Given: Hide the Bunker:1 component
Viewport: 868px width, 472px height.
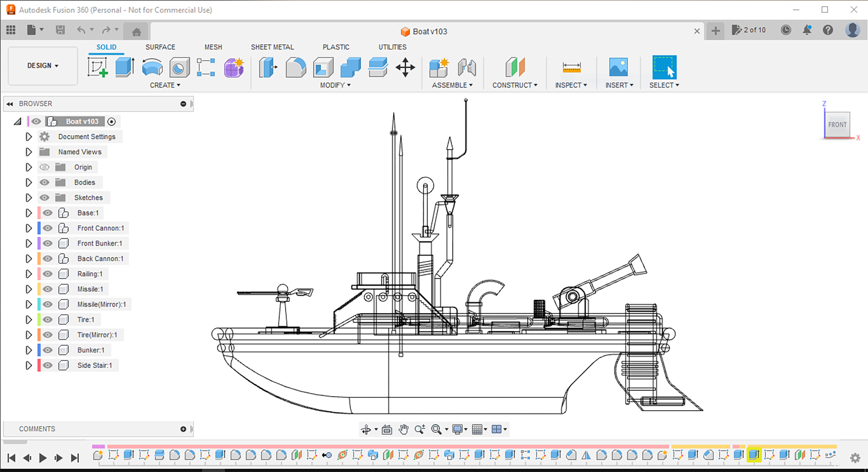Looking at the screenshot, I should pyautogui.click(x=47, y=350).
